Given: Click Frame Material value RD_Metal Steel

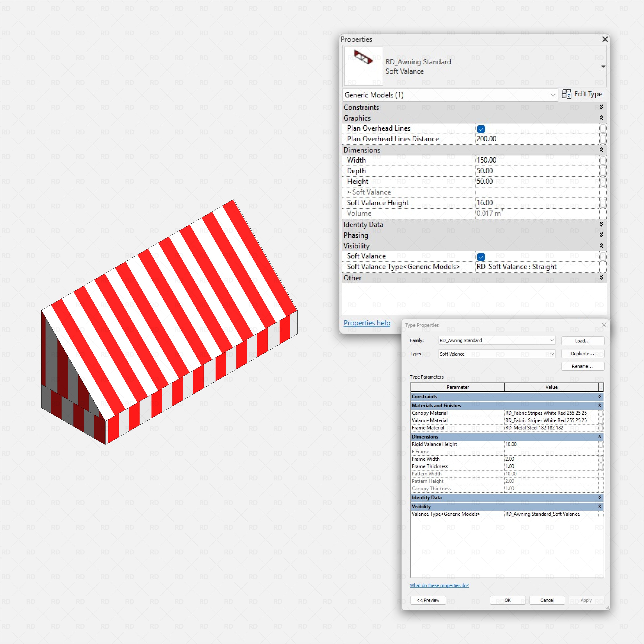Looking at the screenshot, I should click(x=551, y=428).
